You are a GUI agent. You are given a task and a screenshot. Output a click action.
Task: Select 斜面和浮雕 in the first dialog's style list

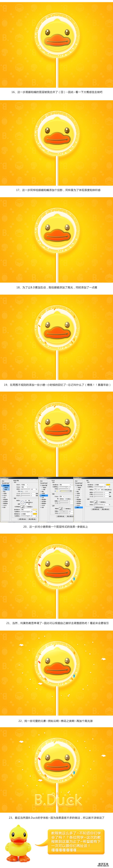pos(6,486)
